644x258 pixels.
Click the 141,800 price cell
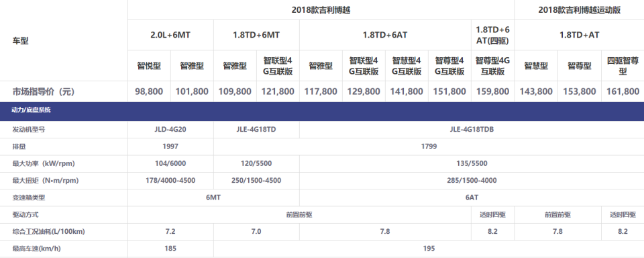[407, 91]
